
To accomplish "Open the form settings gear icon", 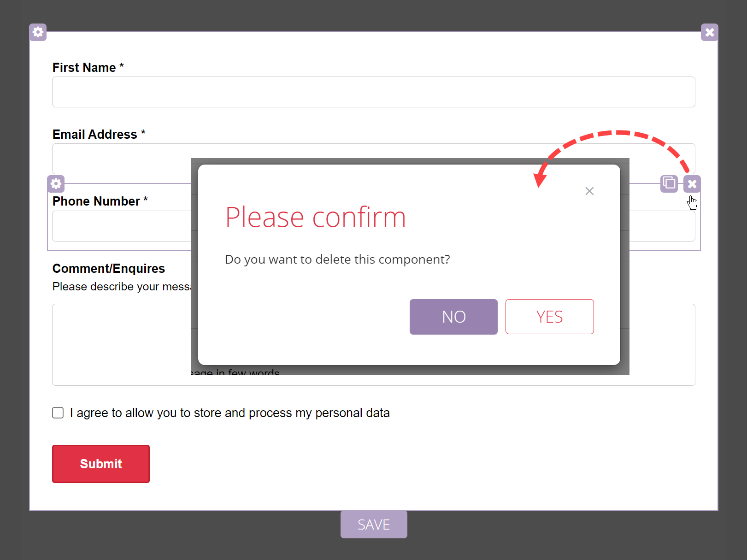I will click(38, 32).
